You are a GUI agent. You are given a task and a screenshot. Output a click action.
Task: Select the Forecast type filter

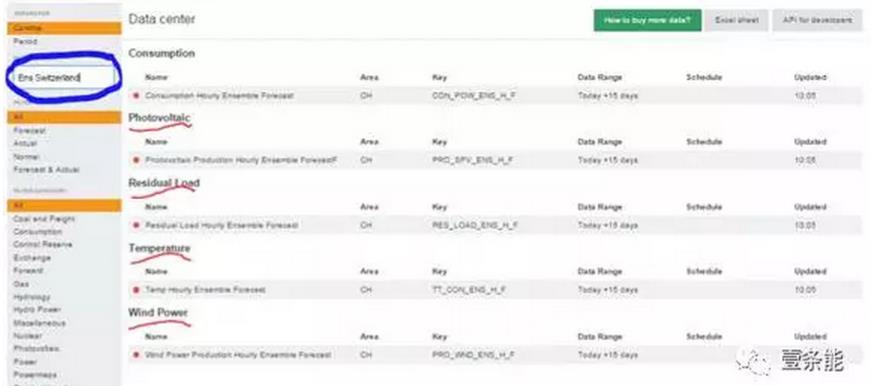click(30, 131)
